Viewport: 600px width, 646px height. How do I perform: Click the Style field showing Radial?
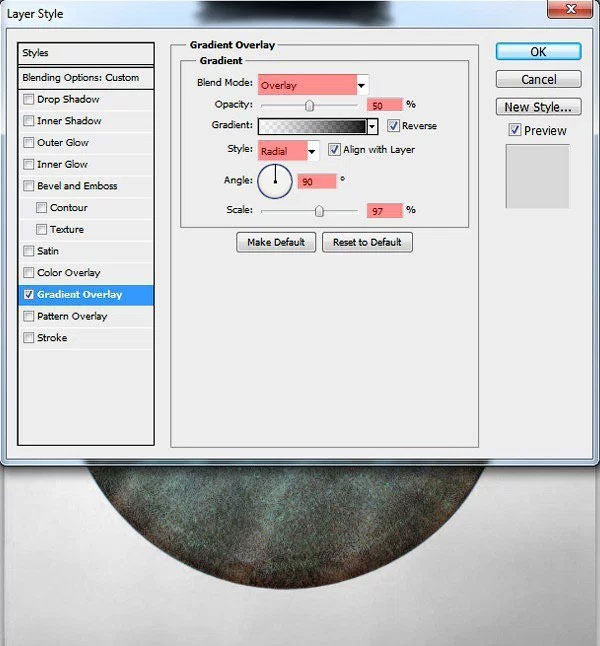pos(283,151)
